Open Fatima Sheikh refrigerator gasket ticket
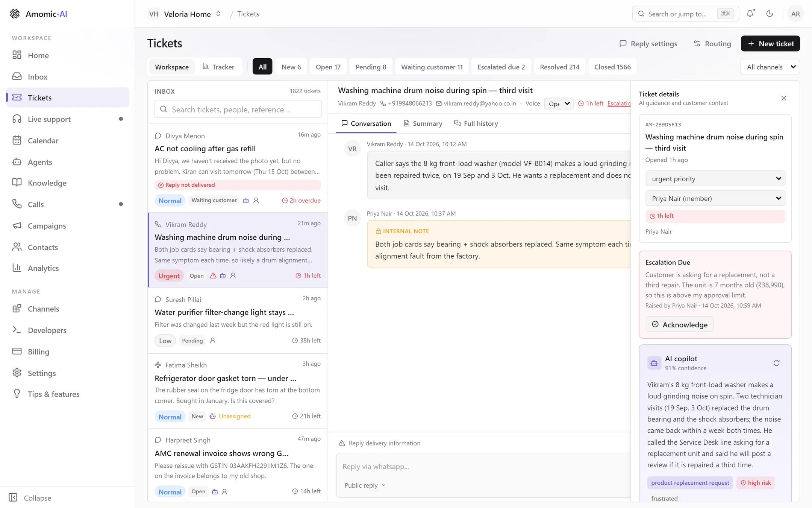 coord(238,391)
